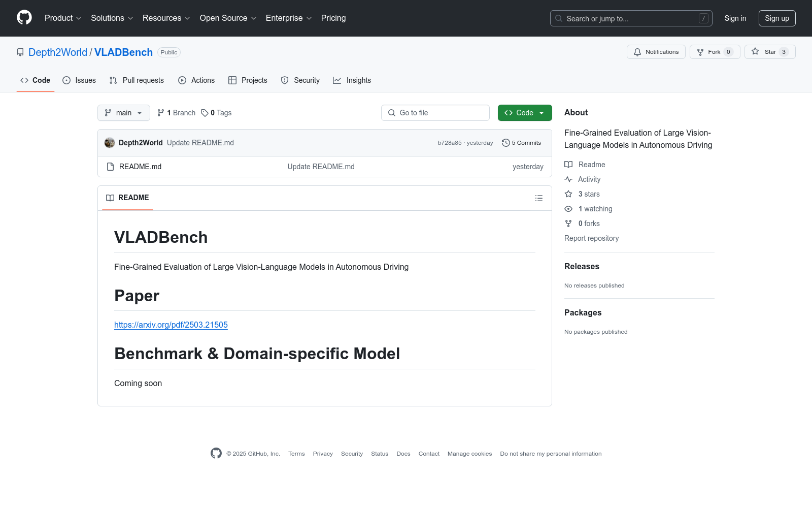Click the Go to file input
This screenshot has height=508, width=812.
(x=435, y=113)
